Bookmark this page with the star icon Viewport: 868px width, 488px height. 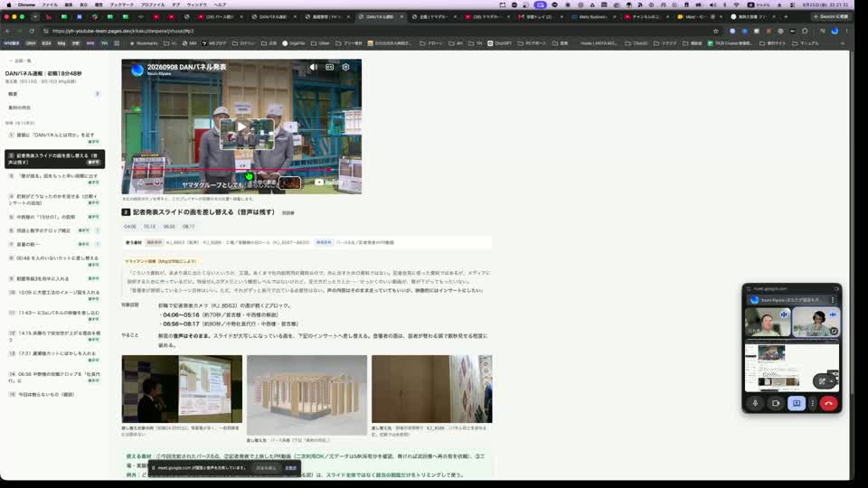716,31
